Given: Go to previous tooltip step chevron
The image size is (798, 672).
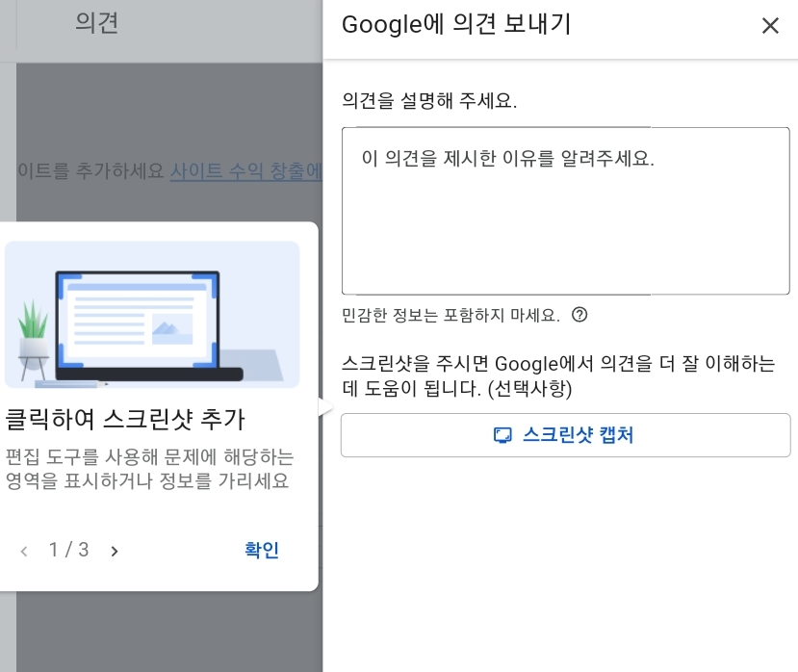Looking at the screenshot, I should 24,551.
